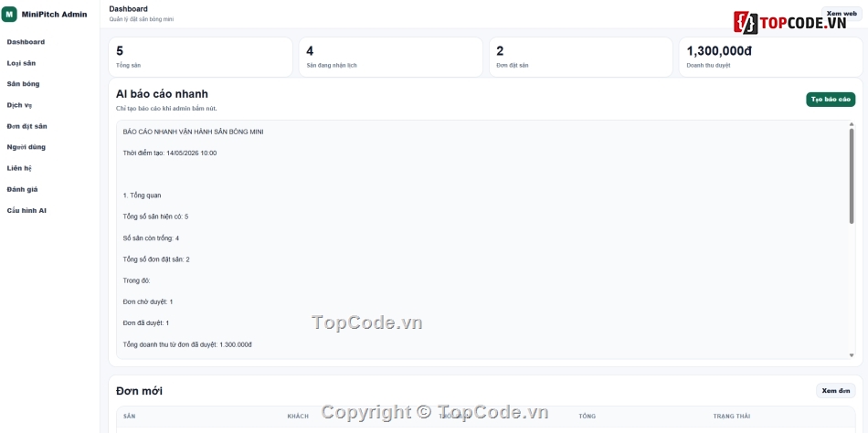Open the Loại sân sidebar item
This screenshot has width=868, height=433.
[x=21, y=63]
